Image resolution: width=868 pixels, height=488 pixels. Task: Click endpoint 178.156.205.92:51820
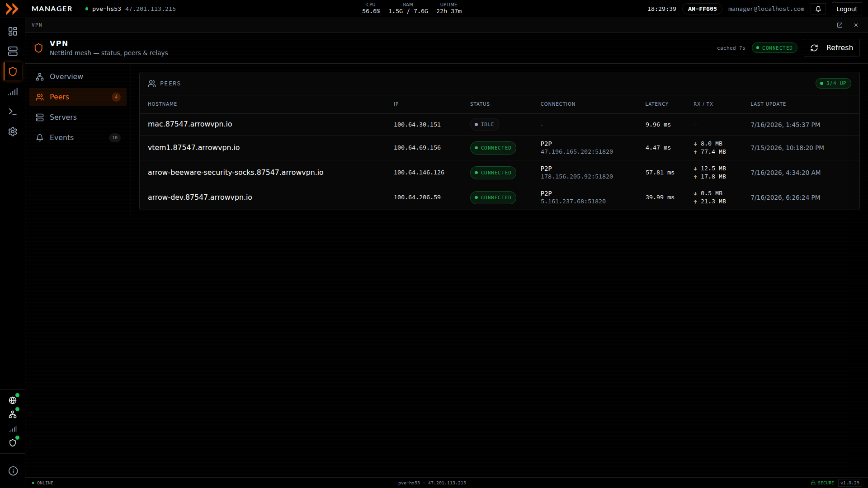tap(576, 177)
